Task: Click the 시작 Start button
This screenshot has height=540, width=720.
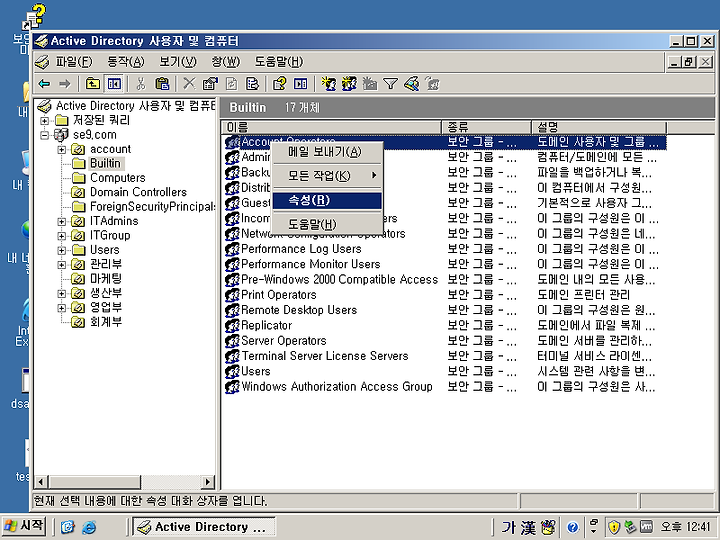Action: (x=24, y=526)
